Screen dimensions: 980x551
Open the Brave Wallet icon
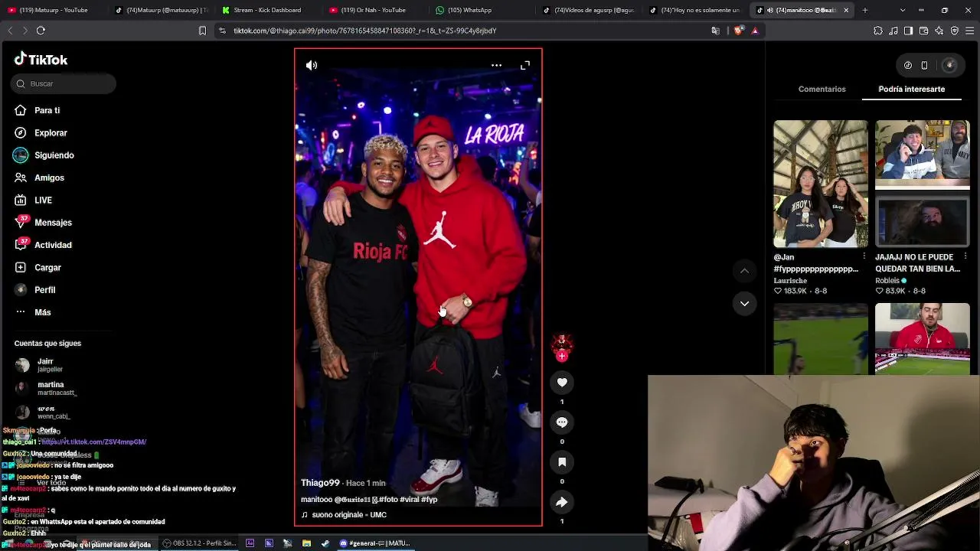[924, 31]
